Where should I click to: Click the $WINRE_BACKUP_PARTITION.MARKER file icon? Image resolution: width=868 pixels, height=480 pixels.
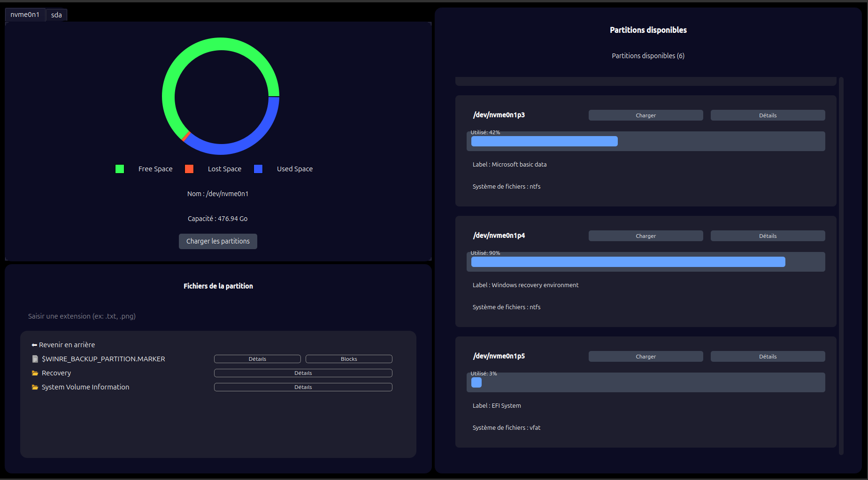pos(35,359)
